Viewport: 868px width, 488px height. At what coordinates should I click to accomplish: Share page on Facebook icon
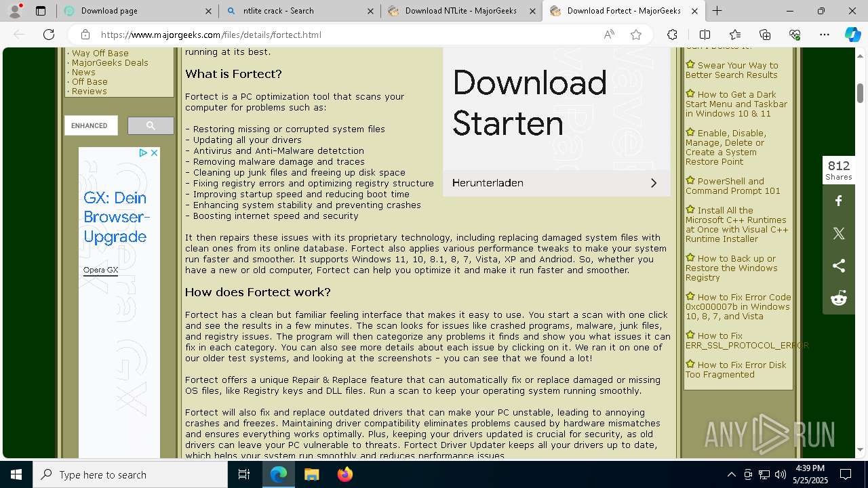tap(839, 201)
